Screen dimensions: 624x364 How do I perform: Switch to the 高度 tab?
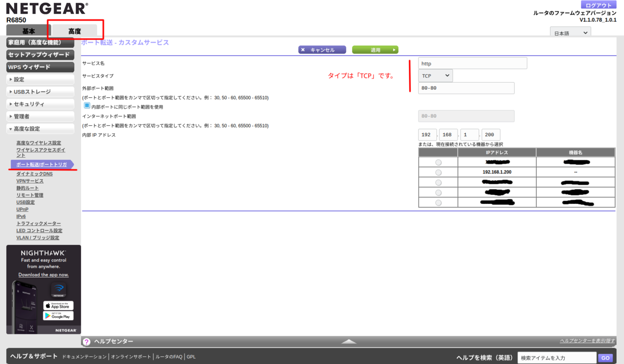click(x=74, y=31)
